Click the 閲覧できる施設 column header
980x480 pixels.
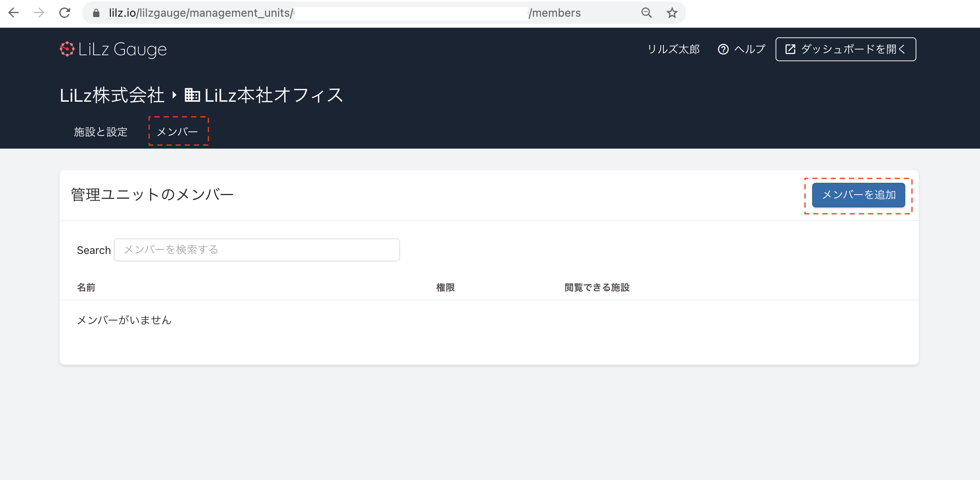597,287
